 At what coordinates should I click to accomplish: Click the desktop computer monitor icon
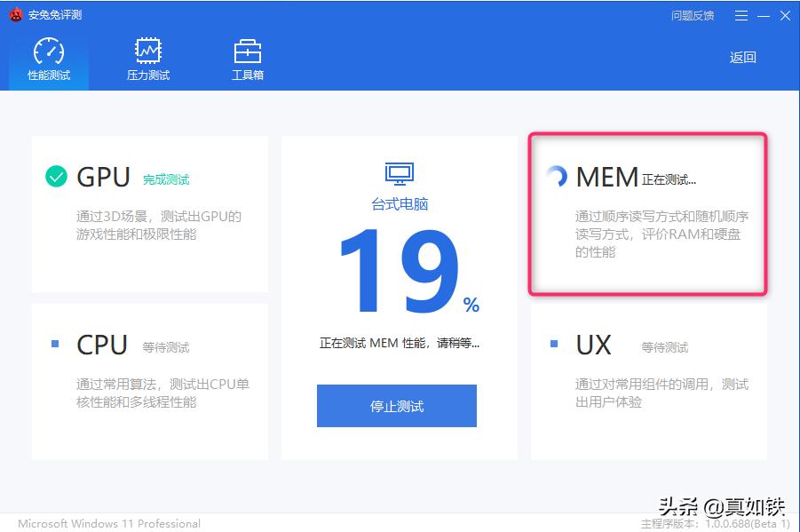click(x=399, y=173)
